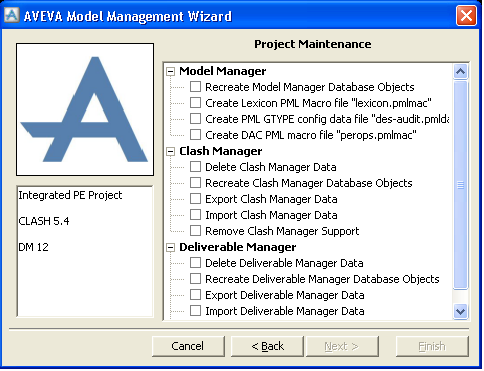Screen dimensions: 484x371
Task: Tick Import Clash Manager Data checkbox
Action: pos(195,215)
